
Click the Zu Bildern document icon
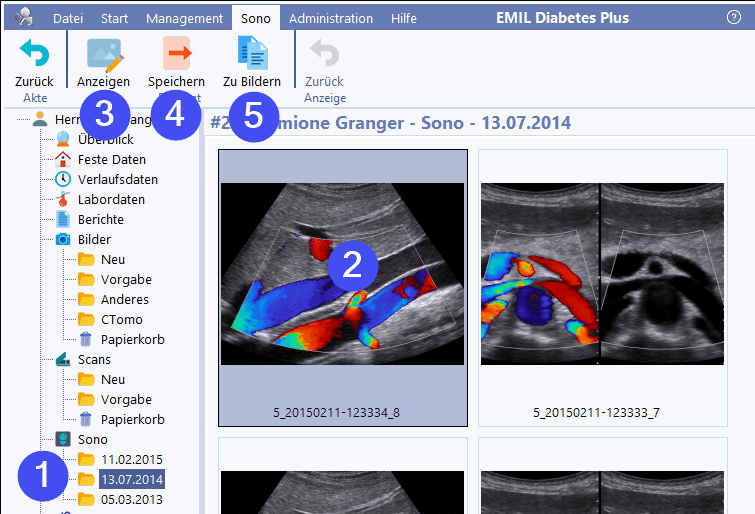pos(251,53)
